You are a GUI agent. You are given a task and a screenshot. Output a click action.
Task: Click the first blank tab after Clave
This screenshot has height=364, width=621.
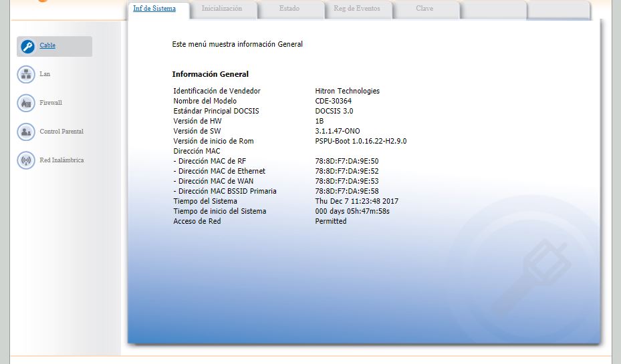tap(492, 9)
